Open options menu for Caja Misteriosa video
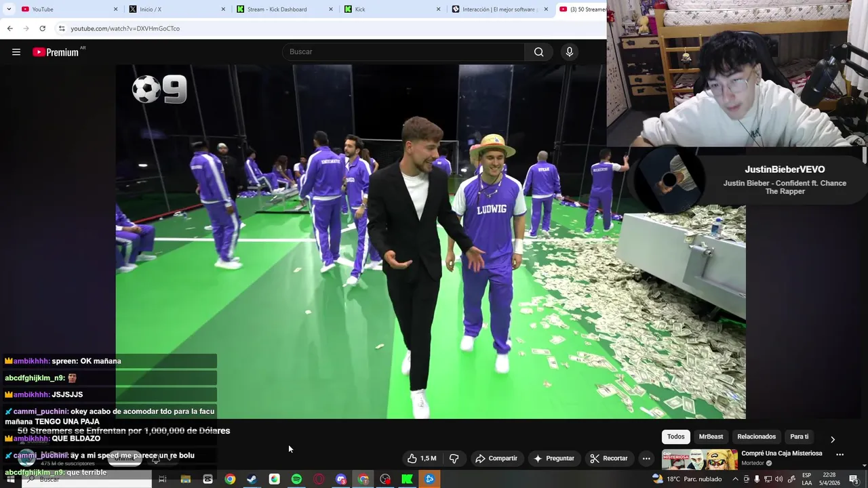The width and height of the screenshot is (868, 488). pos(840,455)
